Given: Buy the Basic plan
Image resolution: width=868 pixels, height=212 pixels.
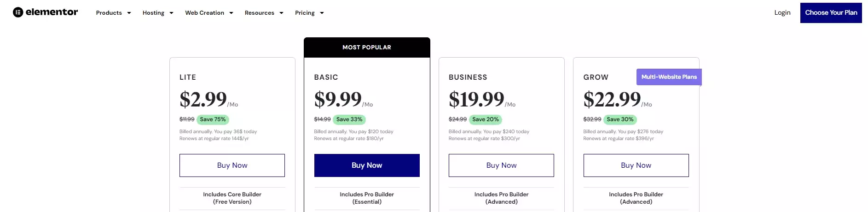Looking at the screenshot, I should [x=367, y=165].
